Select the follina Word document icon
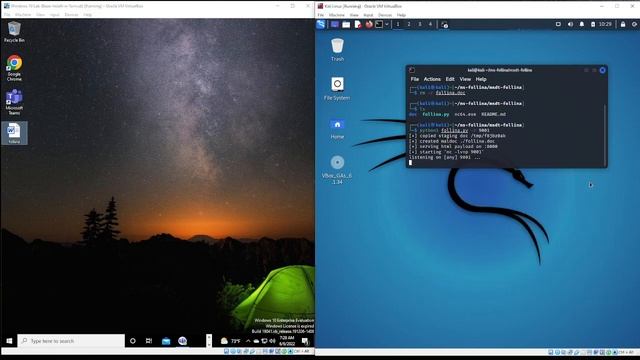This screenshot has height=360, width=640. (x=14, y=133)
